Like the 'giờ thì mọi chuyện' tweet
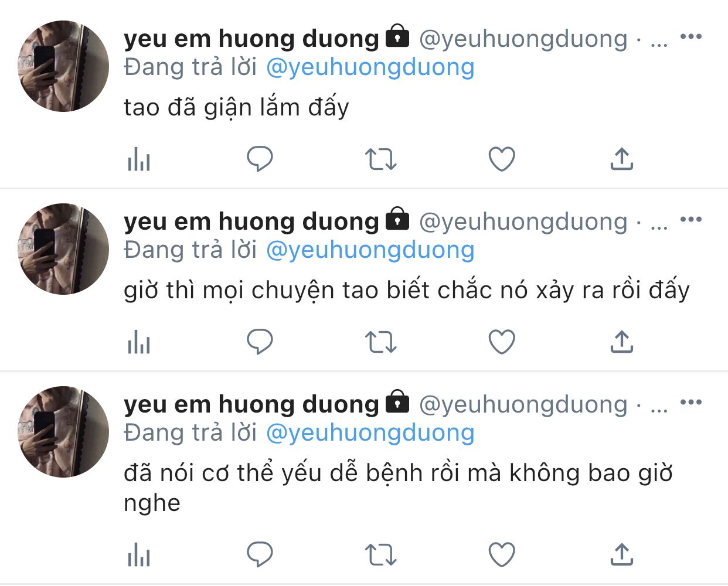 coord(502,342)
